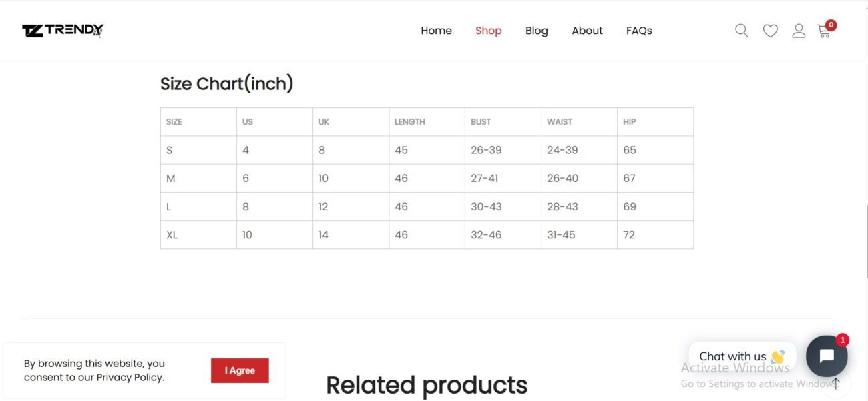
Task: Click the scroll-to-top arrow button
Action: tap(835, 383)
